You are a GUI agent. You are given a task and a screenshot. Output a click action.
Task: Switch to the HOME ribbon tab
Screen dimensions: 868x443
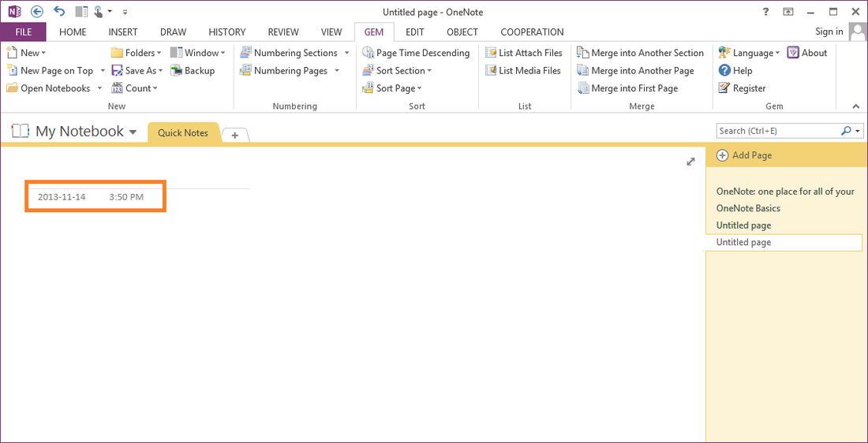pyautogui.click(x=73, y=32)
